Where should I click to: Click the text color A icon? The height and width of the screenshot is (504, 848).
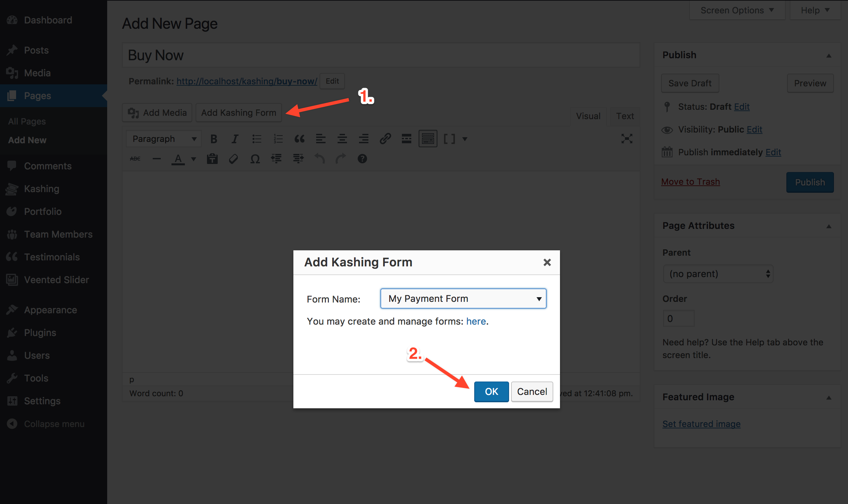click(178, 159)
